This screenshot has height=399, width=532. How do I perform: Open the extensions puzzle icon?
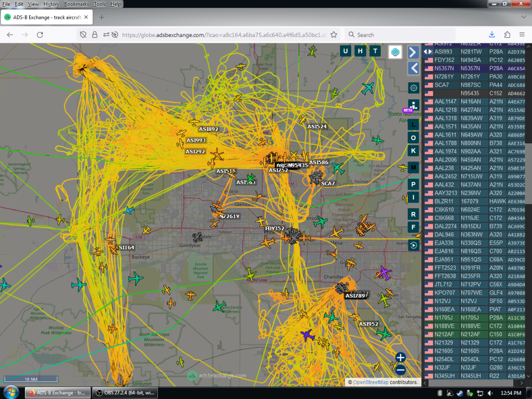click(507, 35)
